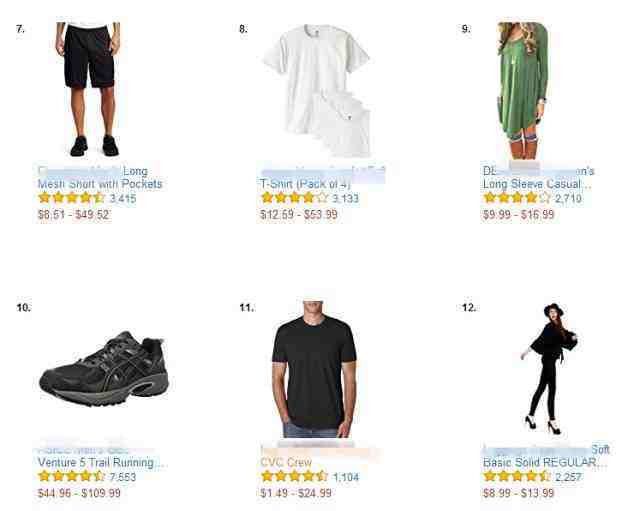View the black crew T-shirt image

pos(314,369)
